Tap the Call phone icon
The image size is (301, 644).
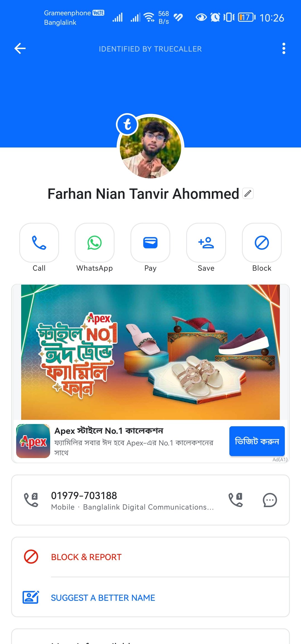(x=39, y=243)
